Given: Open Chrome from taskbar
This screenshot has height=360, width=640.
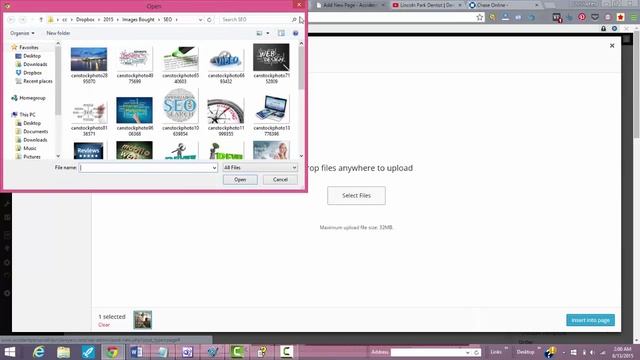Looking at the screenshot, I should (113, 352).
